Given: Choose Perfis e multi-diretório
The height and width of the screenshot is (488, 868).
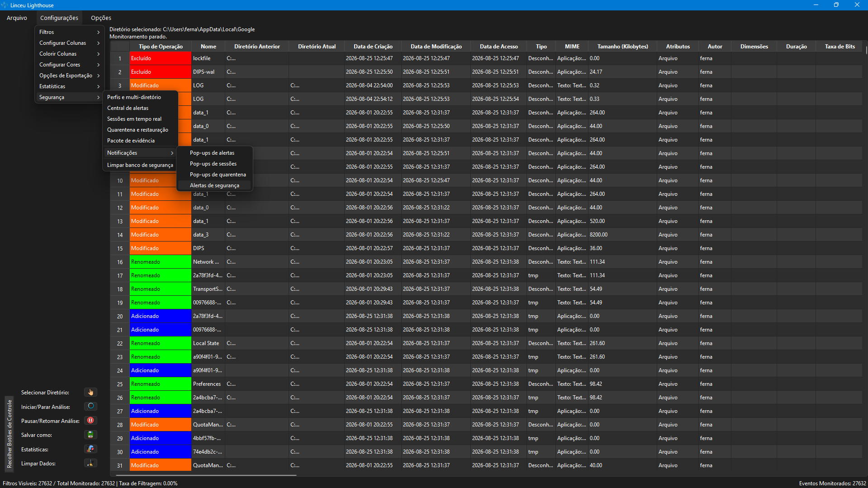Looking at the screenshot, I should click(140, 97).
